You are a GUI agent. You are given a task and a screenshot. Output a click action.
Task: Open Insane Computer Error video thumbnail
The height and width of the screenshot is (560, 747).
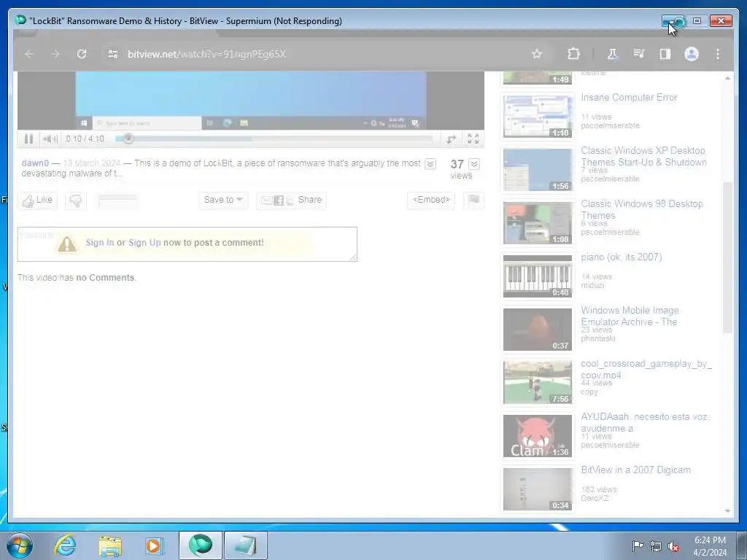[x=538, y=116]
